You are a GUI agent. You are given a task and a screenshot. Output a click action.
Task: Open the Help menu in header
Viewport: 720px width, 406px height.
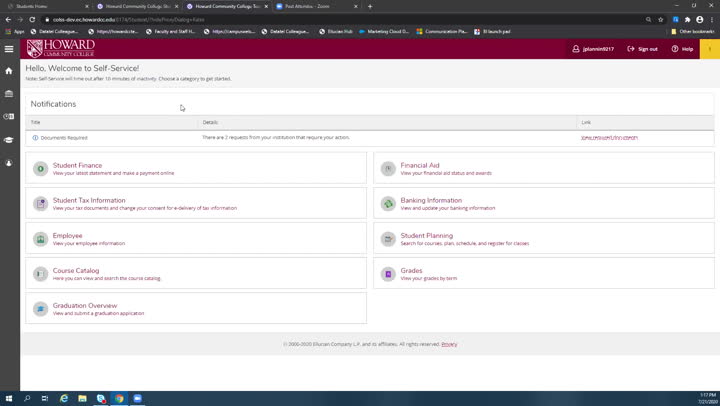tap(682, 49)
